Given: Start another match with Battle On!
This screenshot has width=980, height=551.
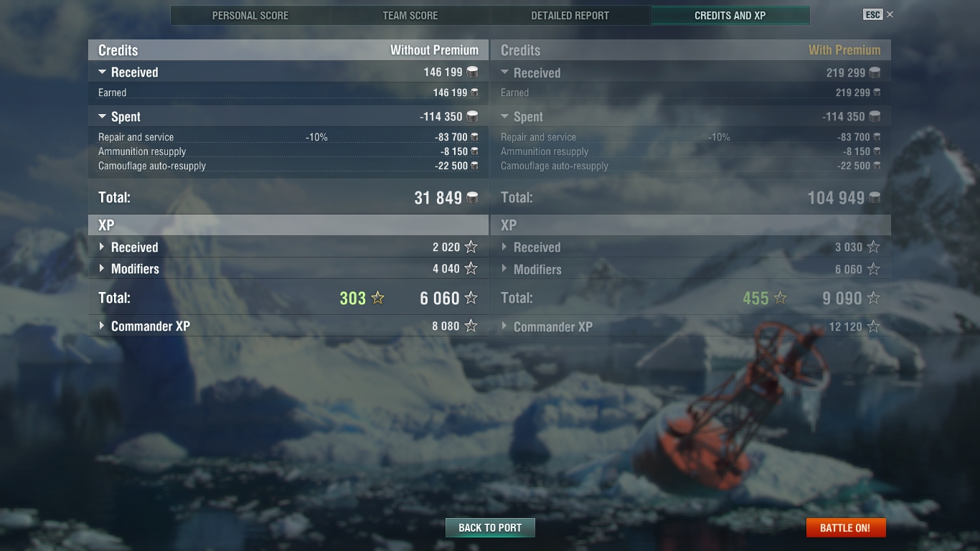Looking at the screenshot, I should coord(845,527).
